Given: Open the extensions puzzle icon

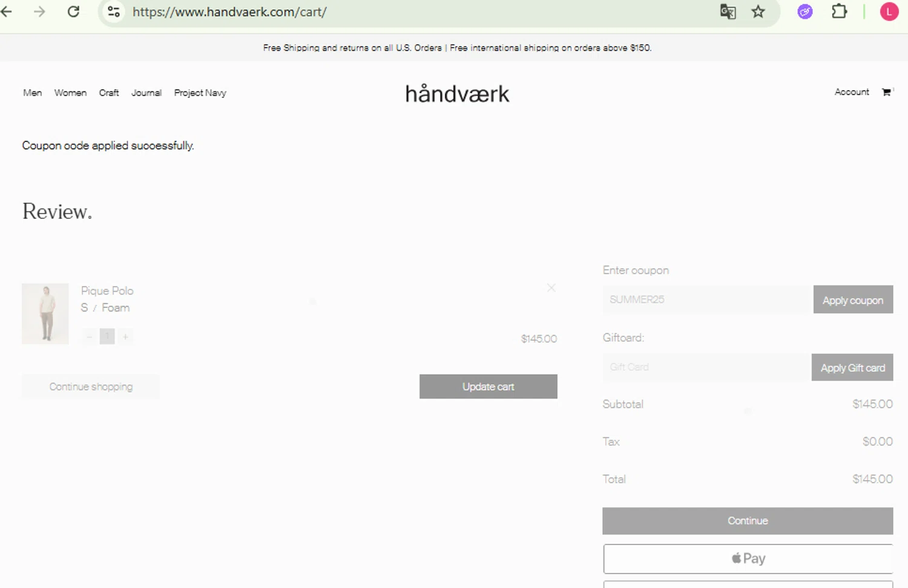Looking at the screenshot, I should pos(839,11).
